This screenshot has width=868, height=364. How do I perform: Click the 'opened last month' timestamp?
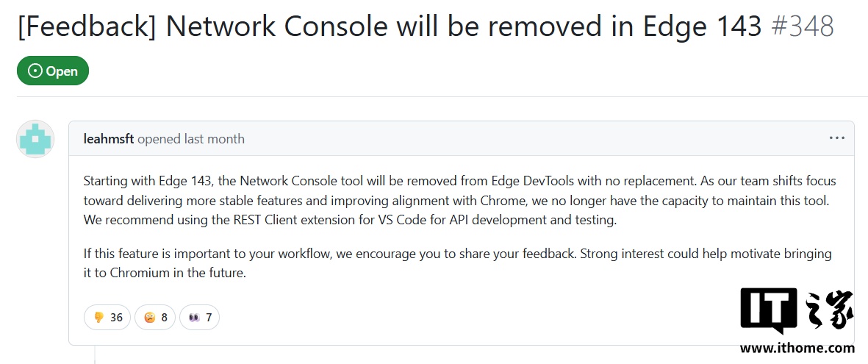(191, 139)
